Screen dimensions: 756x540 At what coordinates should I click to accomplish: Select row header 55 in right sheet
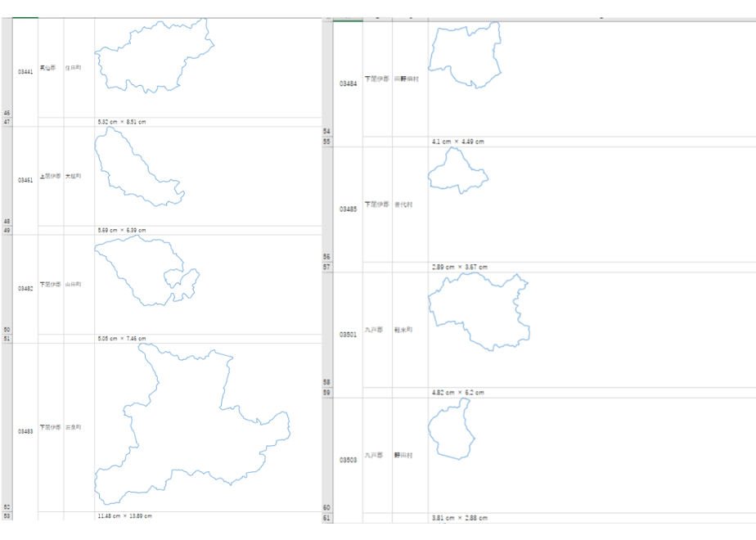[327, 142]
